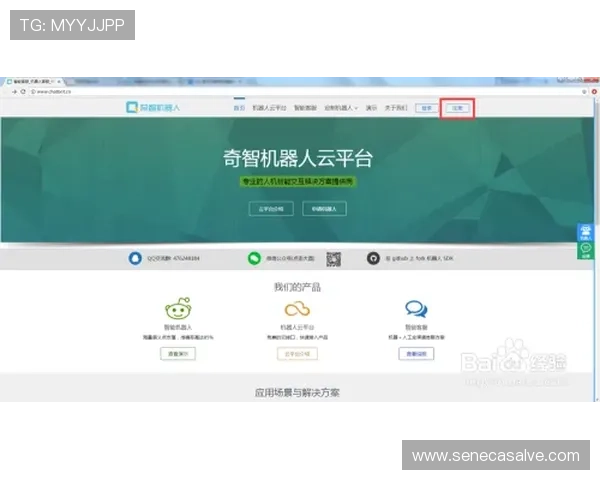Click the GitHub octocat icon

click(373, 258)
